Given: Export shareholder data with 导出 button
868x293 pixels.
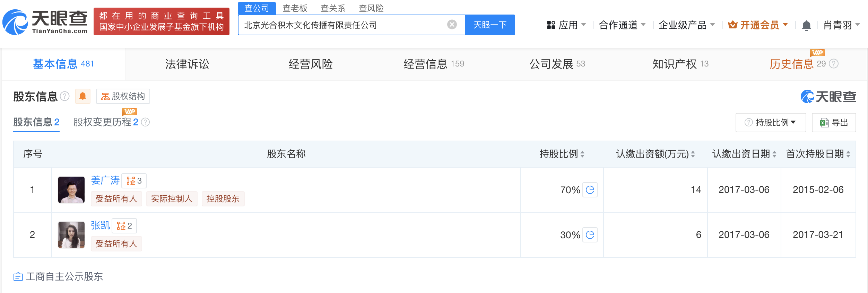Looking at the screenshot, I should tap(834, 123).
